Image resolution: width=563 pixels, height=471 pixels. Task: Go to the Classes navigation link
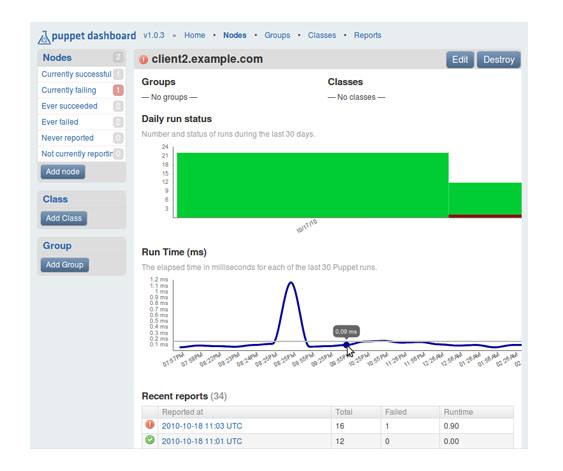322,35
